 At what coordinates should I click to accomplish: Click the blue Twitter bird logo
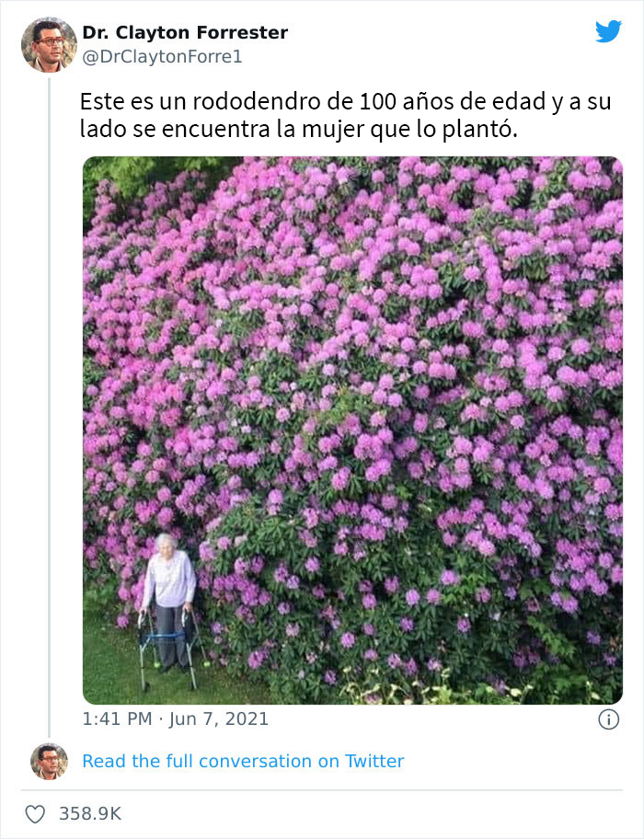click(x=609, y=31)
